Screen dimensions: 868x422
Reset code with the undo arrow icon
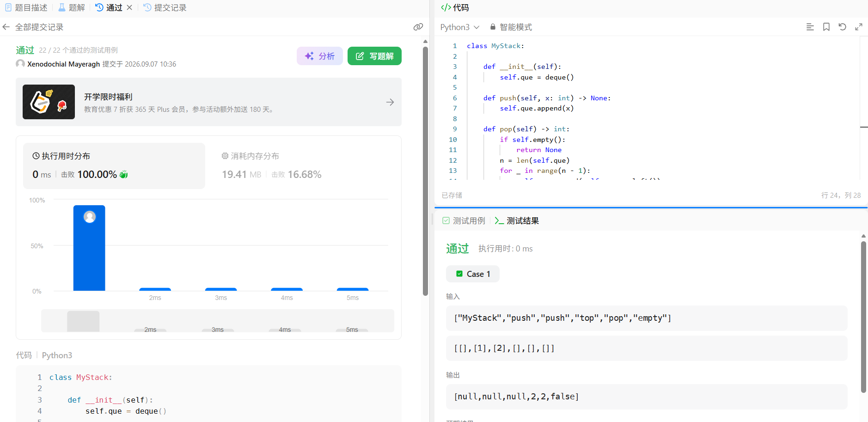click(843, 27)
